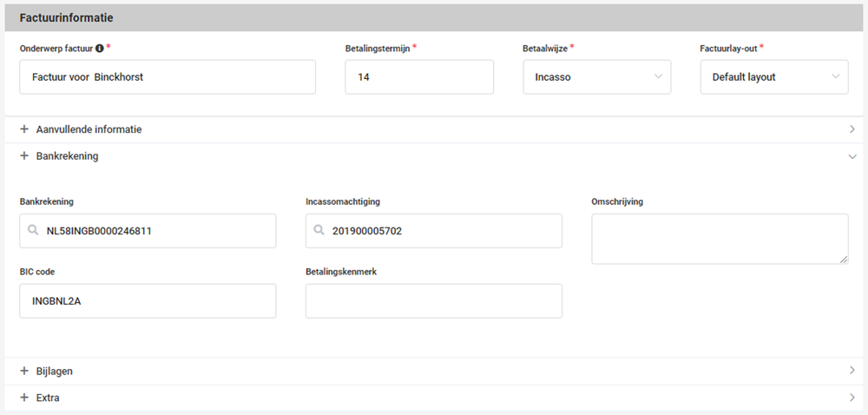Viewport: 868px width, 415px height.
Task: Click the Onderwerp factuur label text
Action: click(56, 48)
